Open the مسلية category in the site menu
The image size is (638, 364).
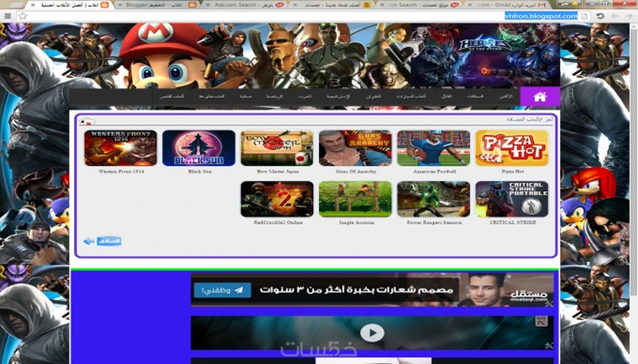245,96
